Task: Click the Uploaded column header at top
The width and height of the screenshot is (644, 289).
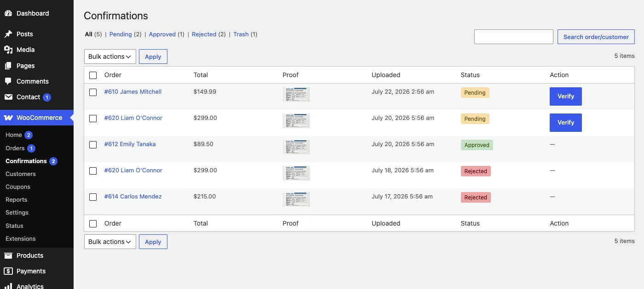Action: pos(386,75)
